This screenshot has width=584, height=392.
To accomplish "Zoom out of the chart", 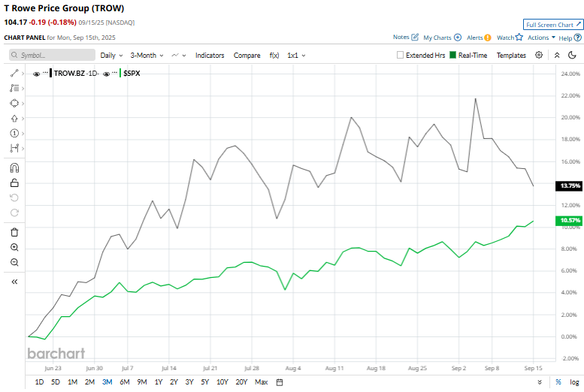I will 14,262.
